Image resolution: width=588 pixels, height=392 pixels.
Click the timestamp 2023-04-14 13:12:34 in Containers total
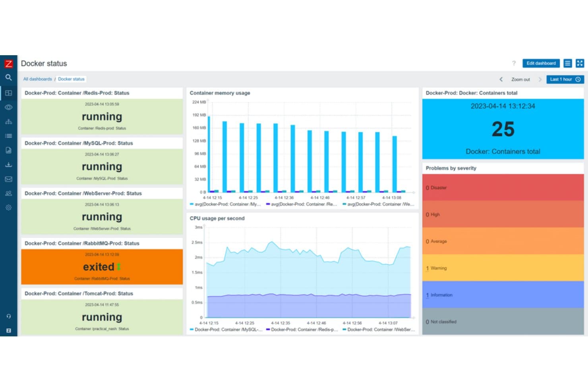(503, 106)
